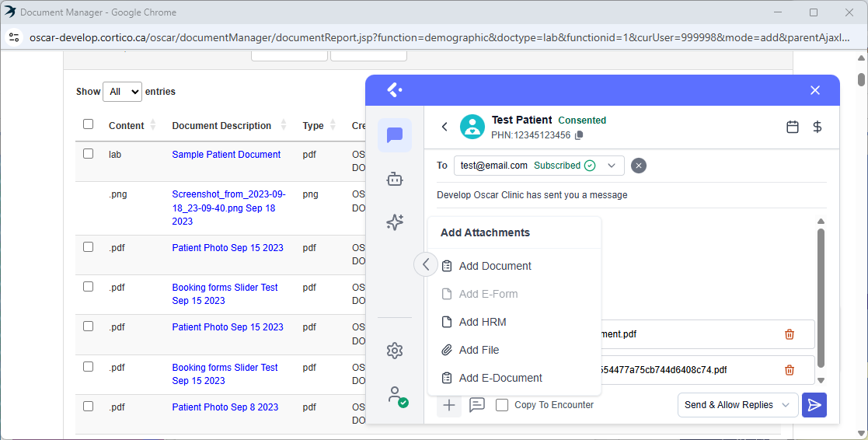This screenshot has height=440, width=868.
Task: Open the Send & Allow Replies dropdown
Action: click(738, 405)
